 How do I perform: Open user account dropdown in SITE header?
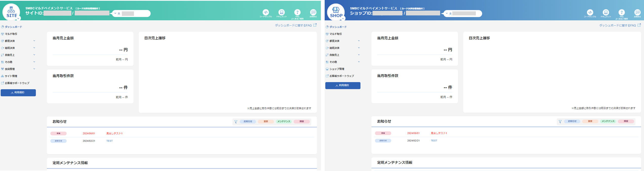(x=131, y=13)
